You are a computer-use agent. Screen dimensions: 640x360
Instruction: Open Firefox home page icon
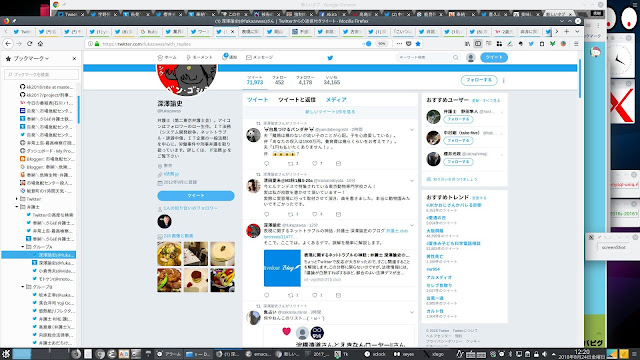[40, 44]
